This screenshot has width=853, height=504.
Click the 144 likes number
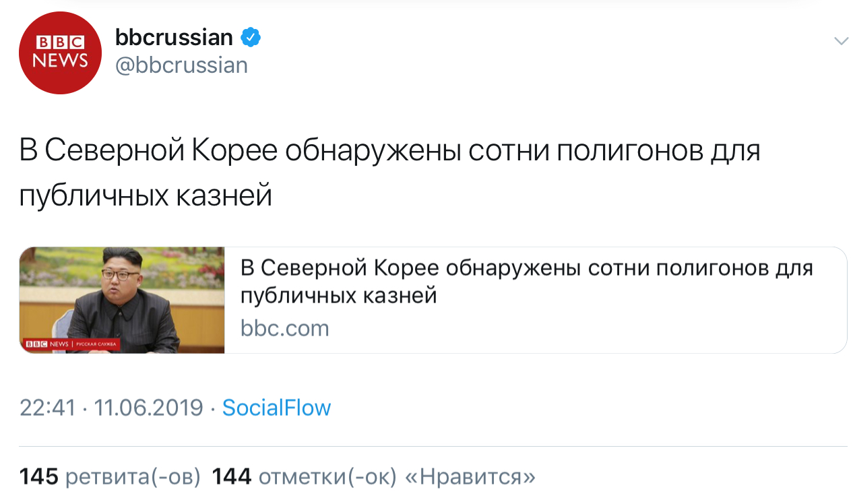coord(232,477)
